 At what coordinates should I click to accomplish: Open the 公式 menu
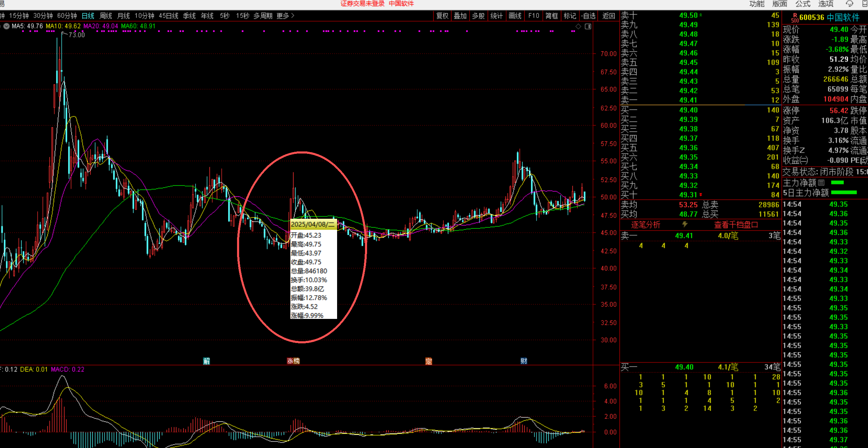[802, 4]
